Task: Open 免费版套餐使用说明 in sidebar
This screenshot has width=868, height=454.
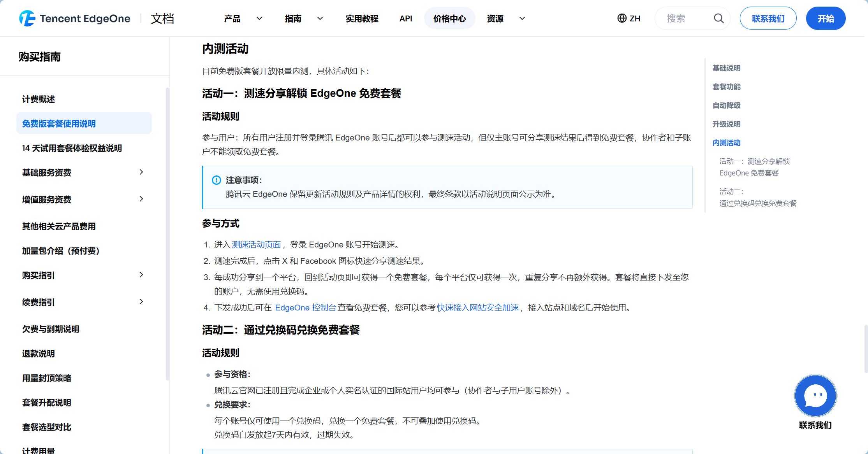Action: tap(84, 123)
